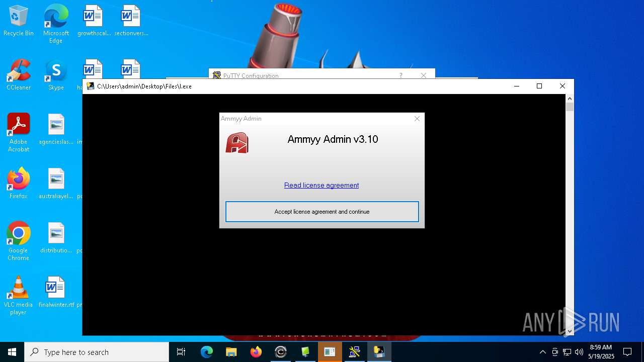Launch Skype desktop shortcut
This screenshot has width=644, height=362.
pyautogui.click(x=56, y=75)
